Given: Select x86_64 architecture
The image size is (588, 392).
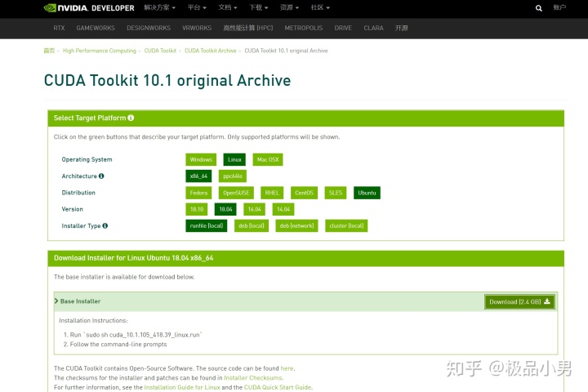Looking at the screenshot, I should point(198,176).
